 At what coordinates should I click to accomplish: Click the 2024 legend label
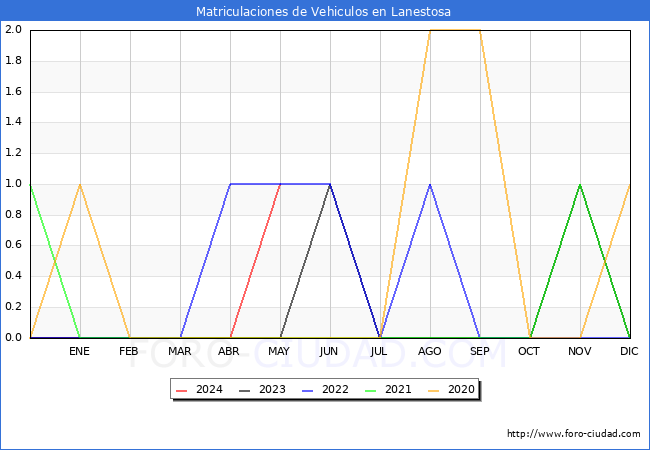209,390
